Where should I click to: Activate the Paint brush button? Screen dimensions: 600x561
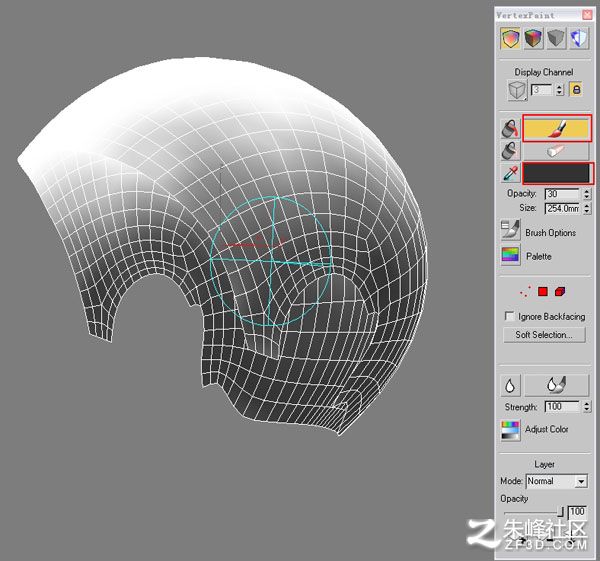click(x=557, y=128)
